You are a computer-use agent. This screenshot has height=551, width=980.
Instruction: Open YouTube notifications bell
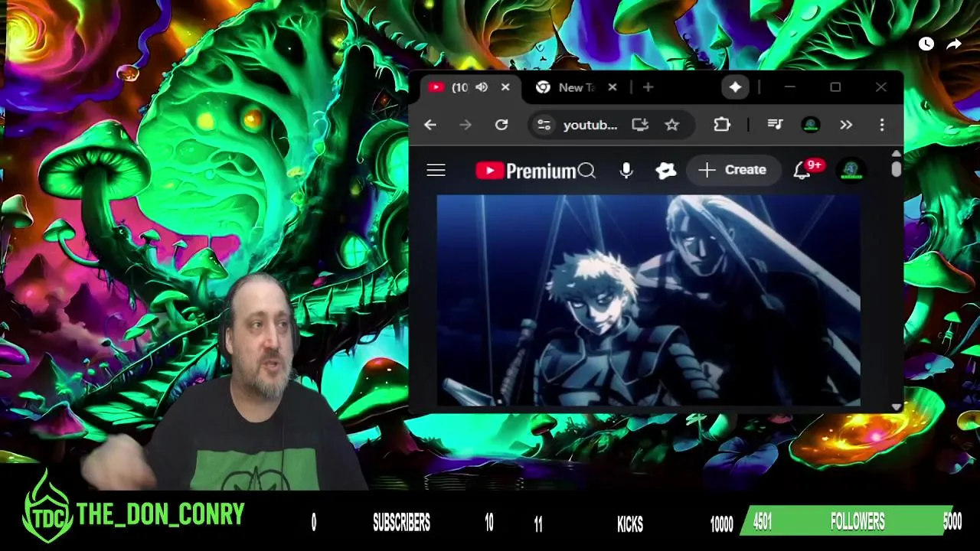point(802,171)
